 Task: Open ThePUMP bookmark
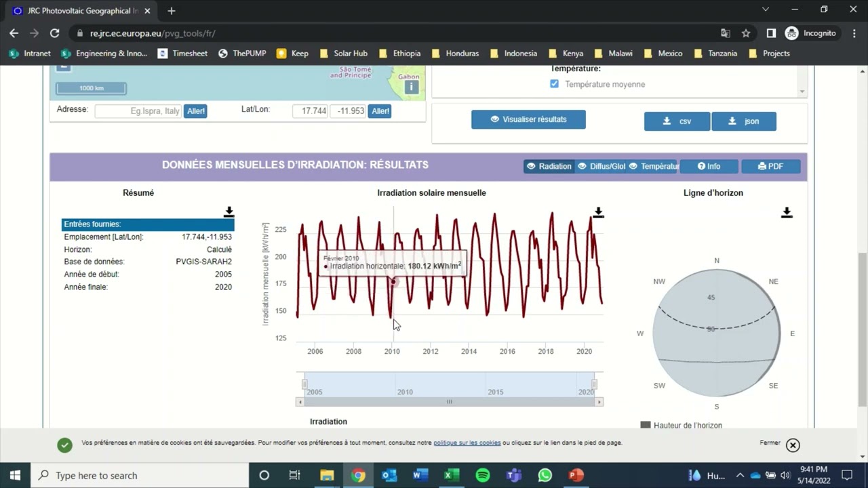242,54
